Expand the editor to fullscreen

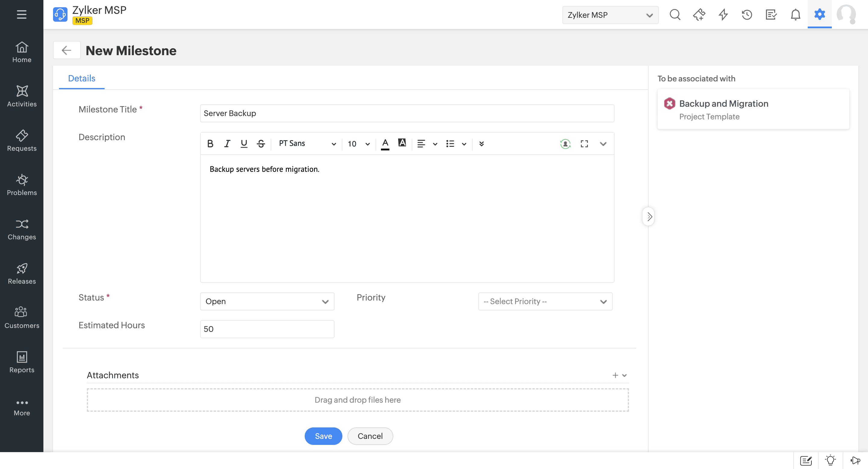tap(584, 144)
